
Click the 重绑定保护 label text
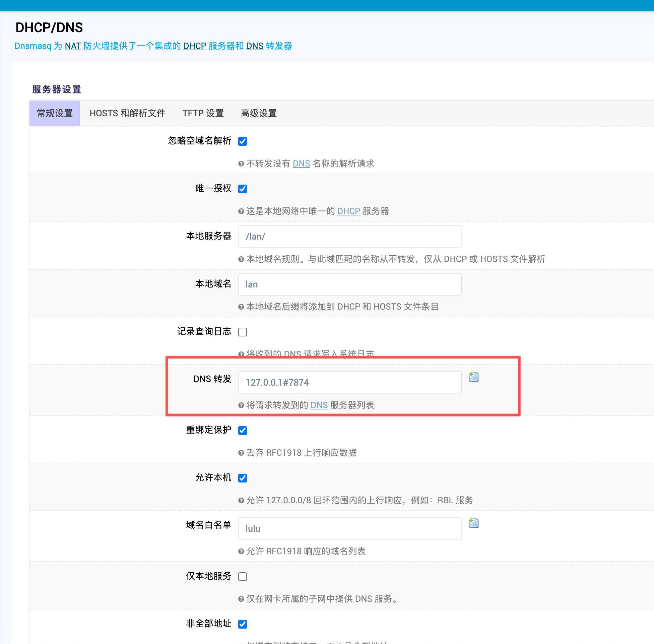click(x=209, y=430)
